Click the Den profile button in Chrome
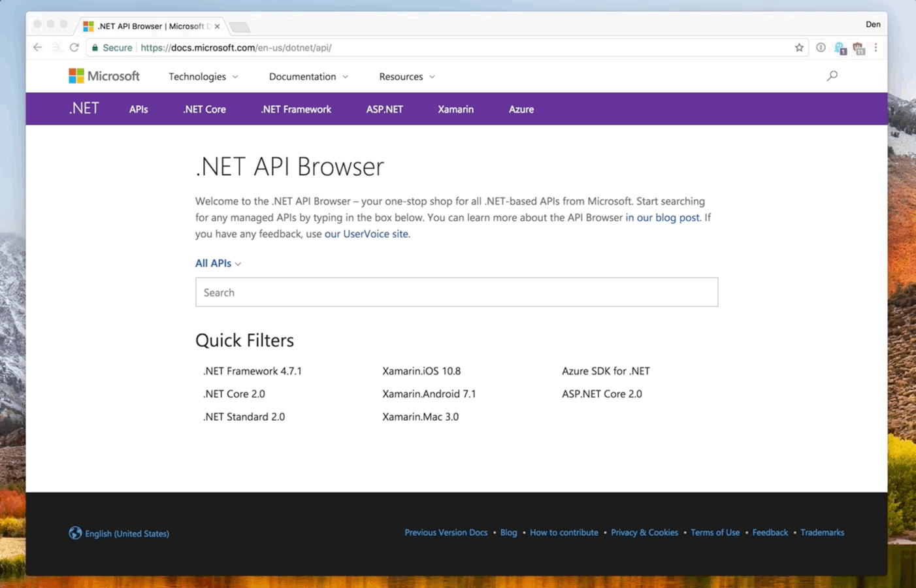Image resolution: width=916 pixels, height=588 pixels. (873, 24)
